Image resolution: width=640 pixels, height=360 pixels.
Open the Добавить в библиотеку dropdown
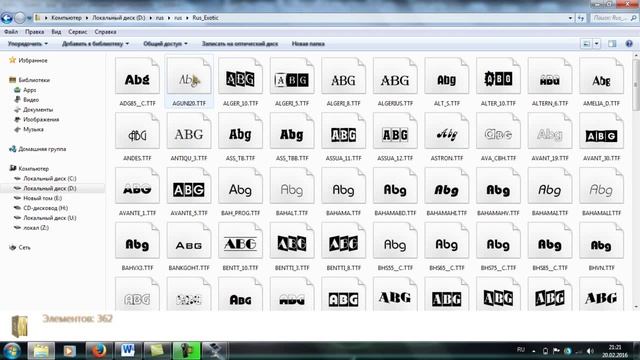(x=96, y=44)
